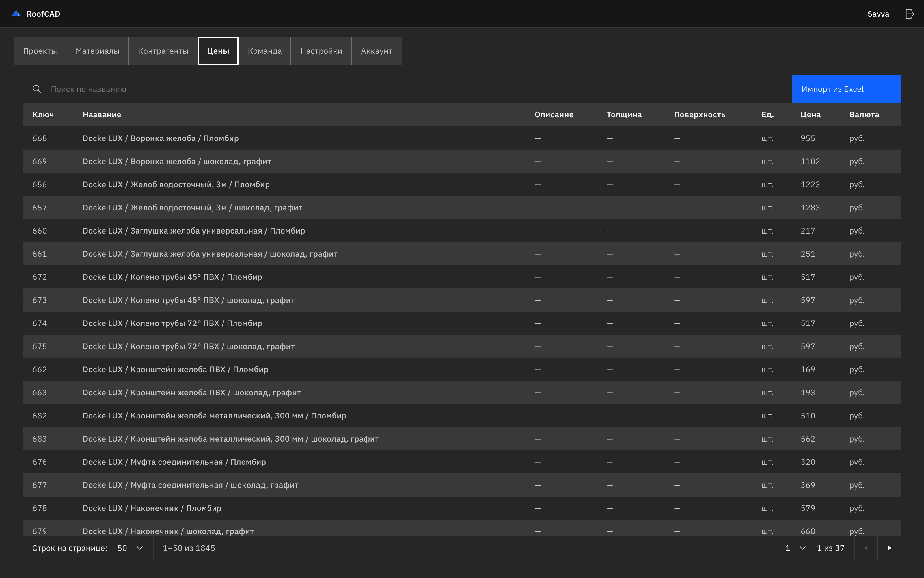Click price cell 510
Screen dimensions: 924x578
point(808,416)
